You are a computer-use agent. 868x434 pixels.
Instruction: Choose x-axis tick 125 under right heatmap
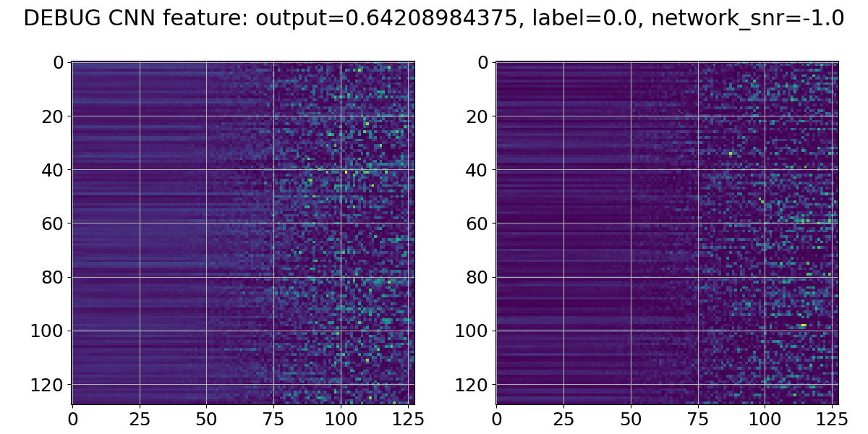point(832,419)
